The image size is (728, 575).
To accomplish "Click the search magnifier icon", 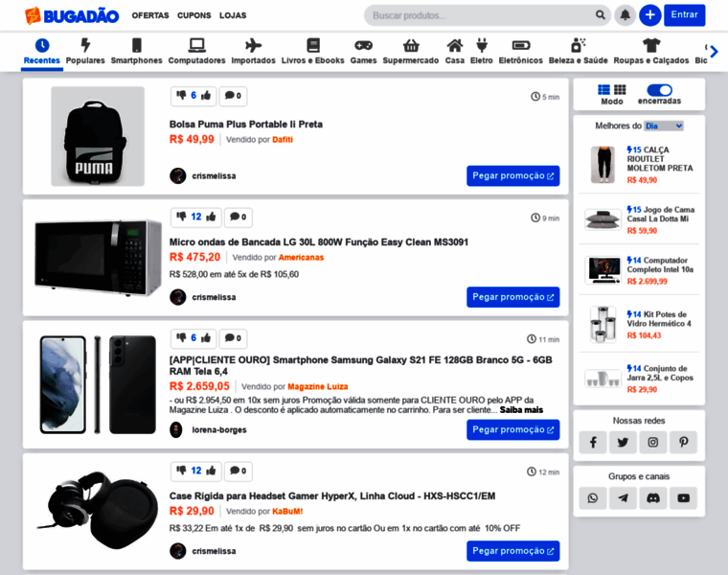I will point(601,15).
